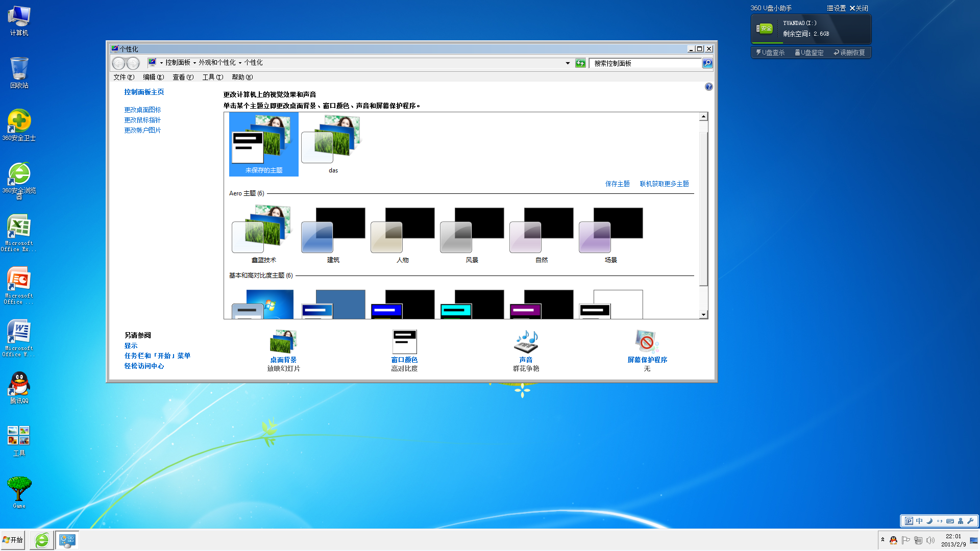Toggle IME punctuation mode button

pos(940,521)
